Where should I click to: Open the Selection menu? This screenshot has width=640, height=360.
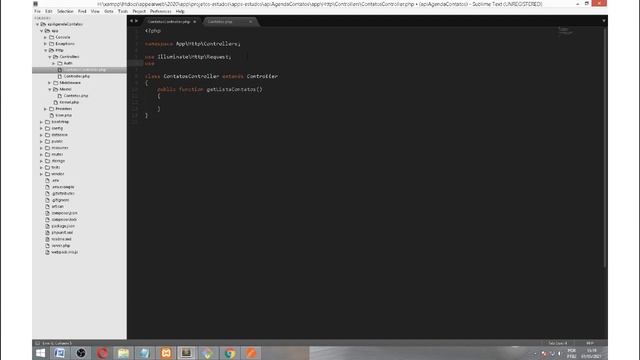pyautogui.click(x=65, y=11)
